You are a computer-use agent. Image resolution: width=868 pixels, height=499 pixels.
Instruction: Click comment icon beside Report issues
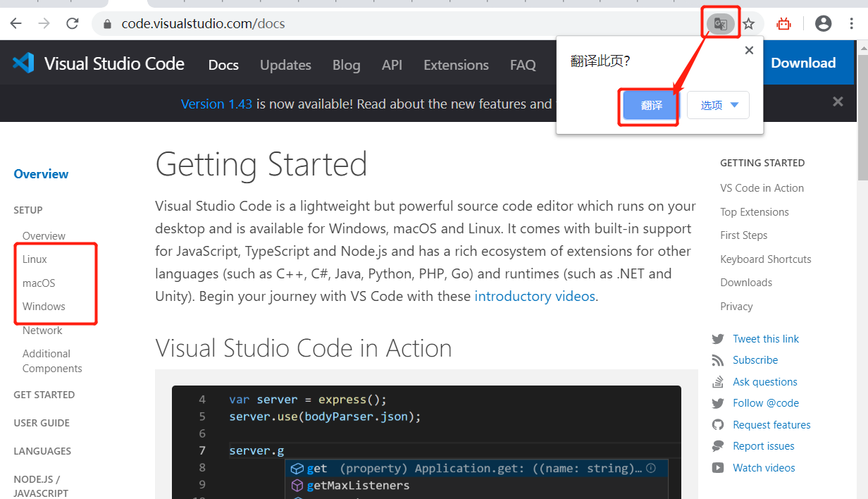(x=718, y=446)
